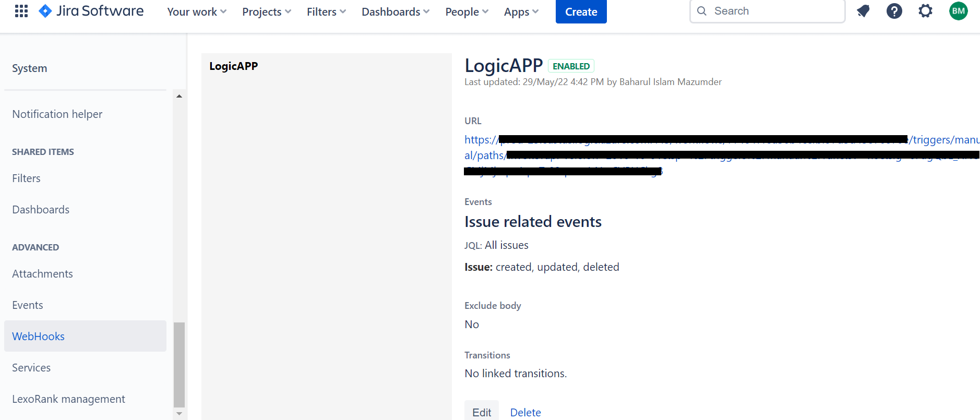
Task: Click the 'JQL: All issues' text
Action: click(496, 245)
